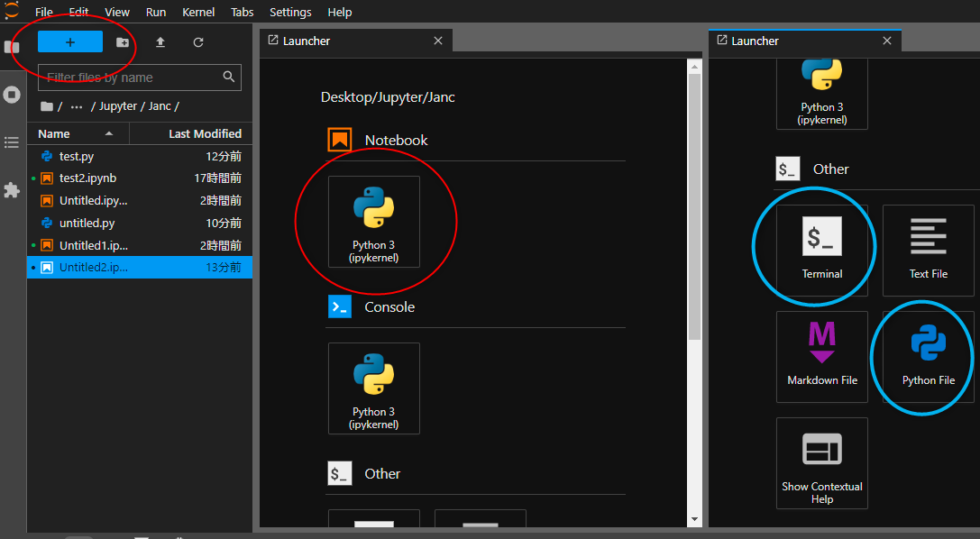This screenshot has width=980, height=539.
Task: Click the Upload Files arrow icon
Action: coord(160,42)
